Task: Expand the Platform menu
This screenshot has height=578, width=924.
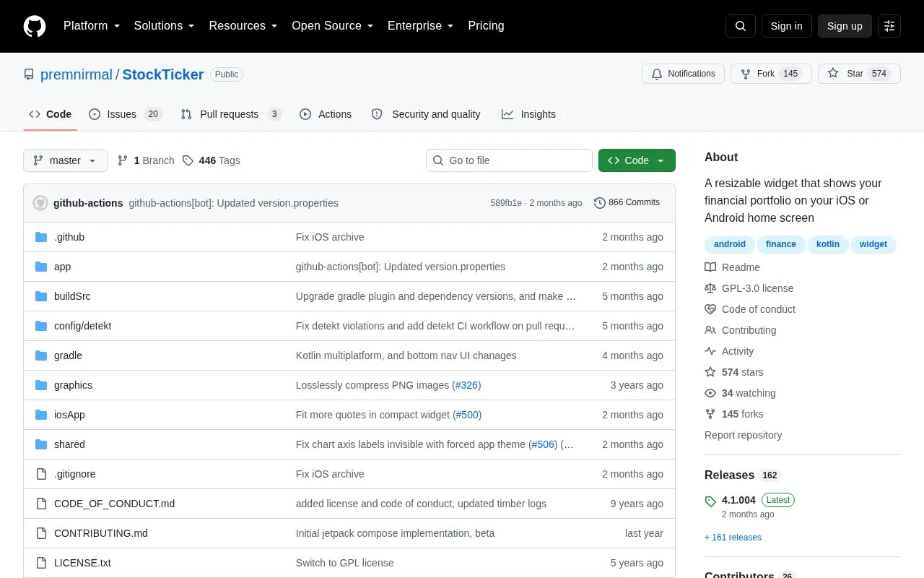Action: coord(92,26)
